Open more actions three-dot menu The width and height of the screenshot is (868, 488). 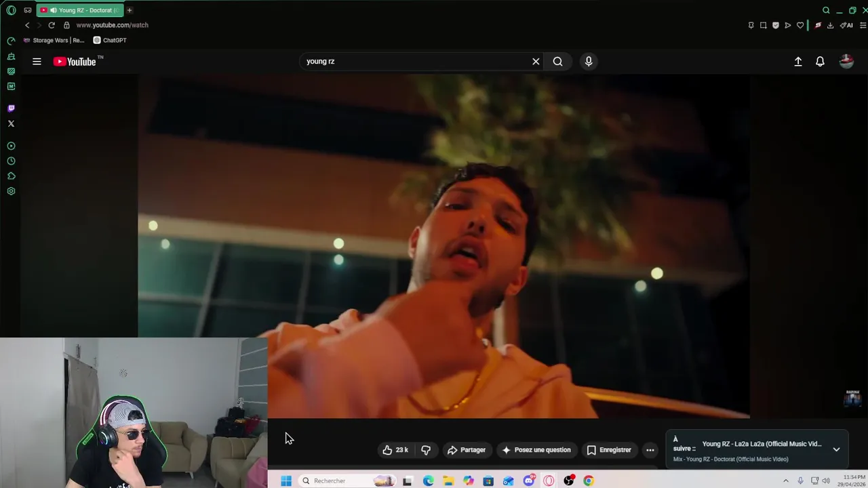[650, 450]
